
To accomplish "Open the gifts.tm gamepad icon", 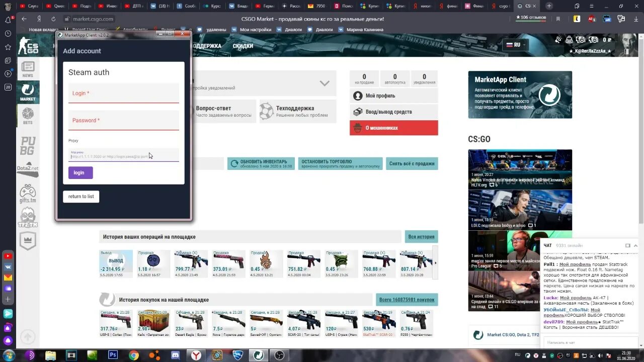I will tap(28, 194).
